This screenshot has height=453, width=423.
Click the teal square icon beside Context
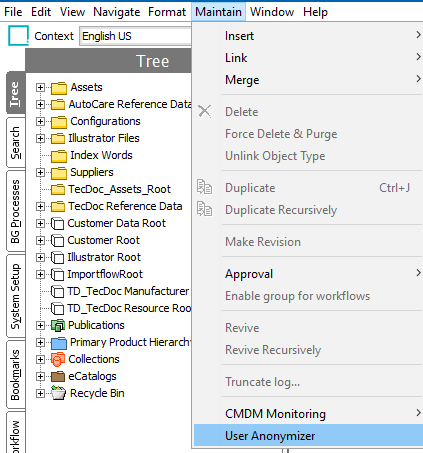tap(18, 35)
